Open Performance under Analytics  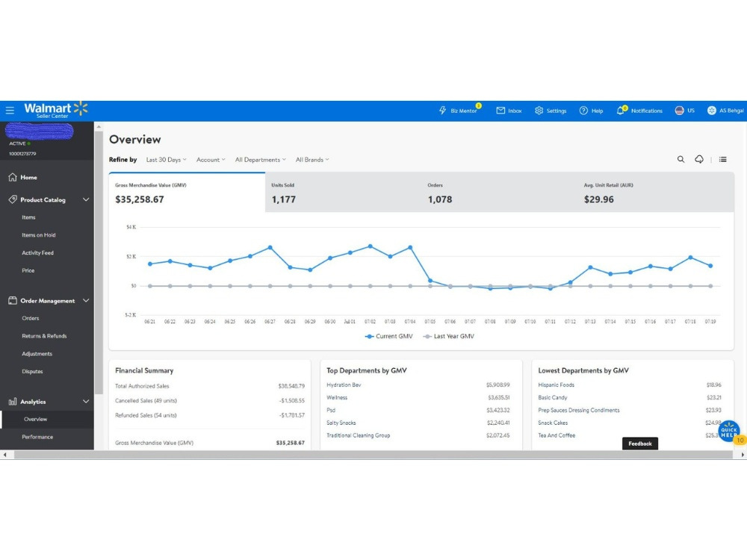(x=37, y=437)
